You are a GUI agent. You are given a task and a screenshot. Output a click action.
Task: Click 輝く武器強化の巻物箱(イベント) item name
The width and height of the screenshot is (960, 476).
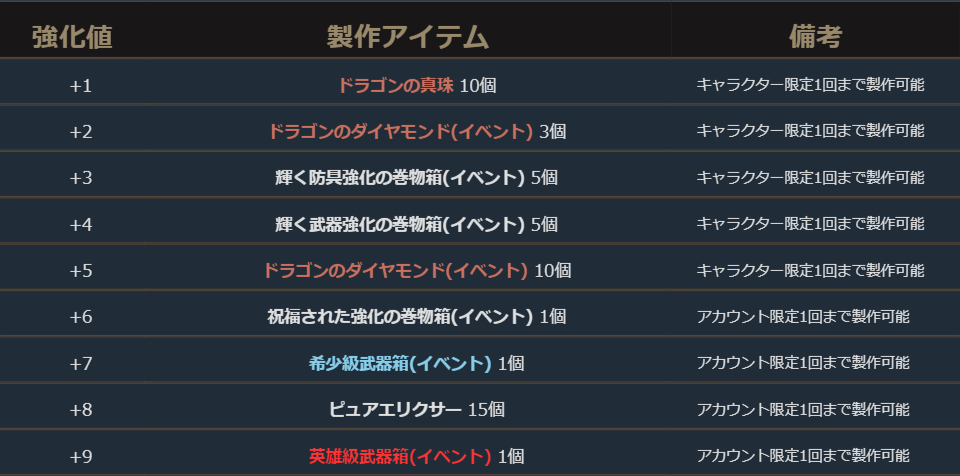pyautogui.click(x=400, y=224)
